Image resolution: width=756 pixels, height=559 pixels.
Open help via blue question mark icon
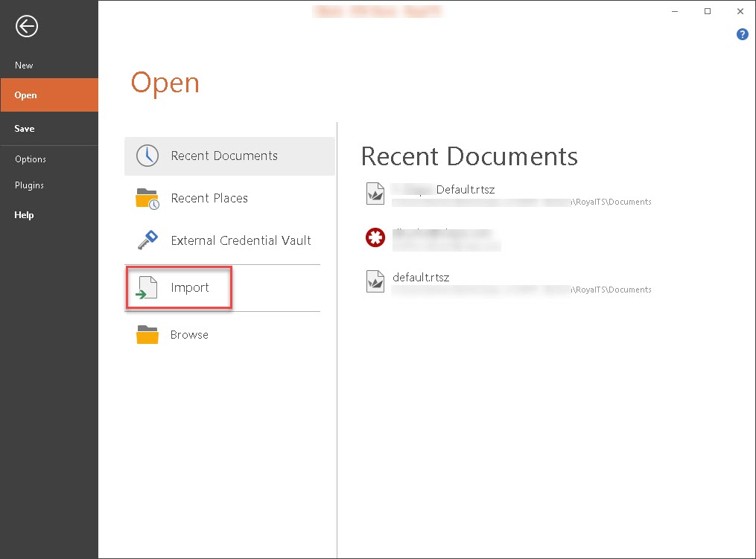(742, 34)
